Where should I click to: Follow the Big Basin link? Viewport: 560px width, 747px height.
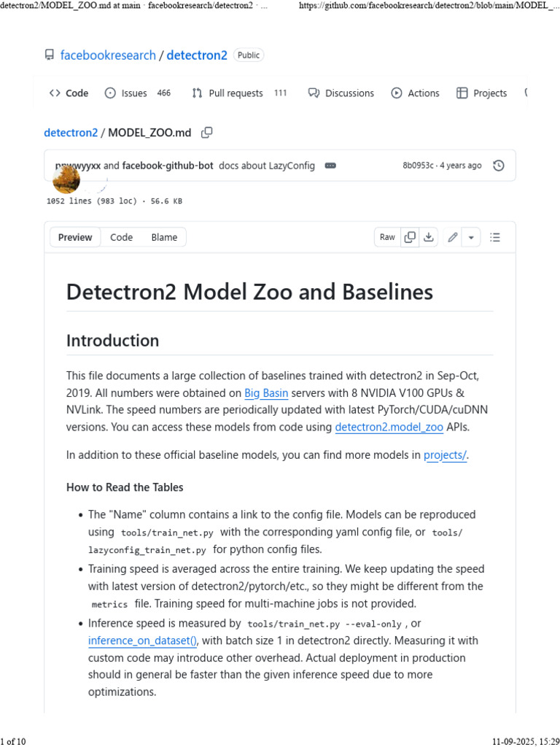pos(266,393)
